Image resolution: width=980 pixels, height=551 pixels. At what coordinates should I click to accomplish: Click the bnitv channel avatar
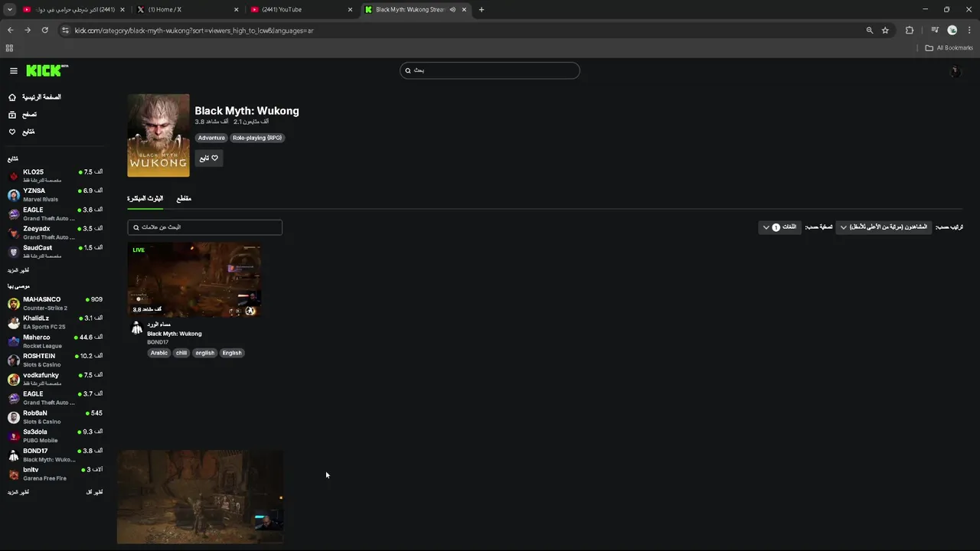[13, 474]
